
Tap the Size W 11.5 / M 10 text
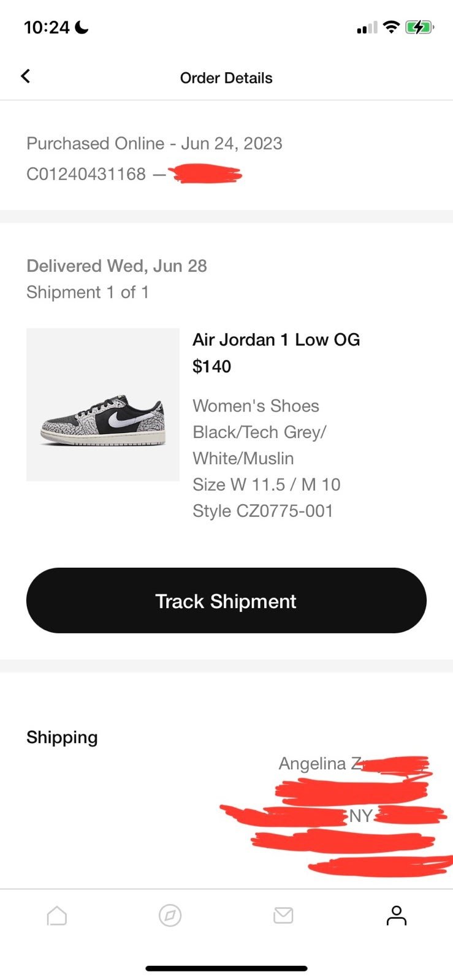coord(266,484)
